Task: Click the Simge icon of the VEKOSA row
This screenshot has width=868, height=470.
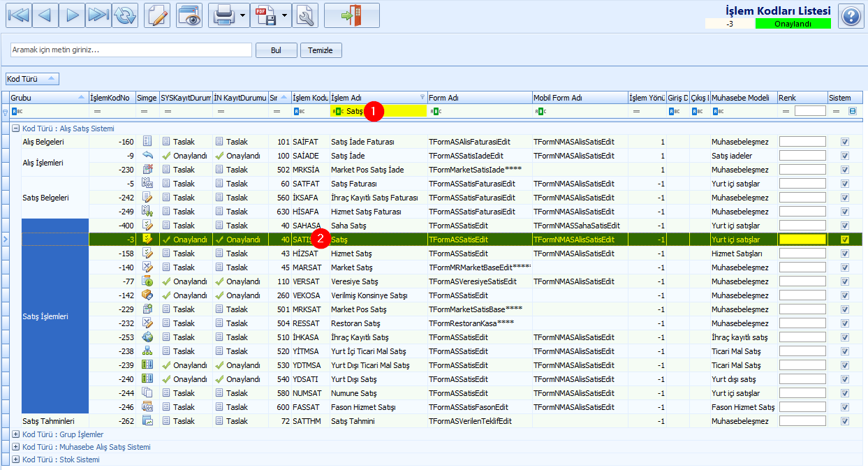Action: coord(147,295)
